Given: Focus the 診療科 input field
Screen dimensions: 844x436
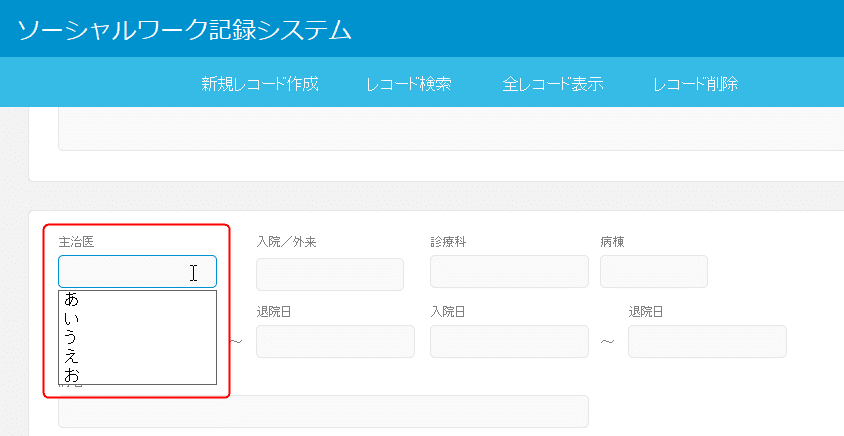Looking at the screenshot, I should click(509, 271).
